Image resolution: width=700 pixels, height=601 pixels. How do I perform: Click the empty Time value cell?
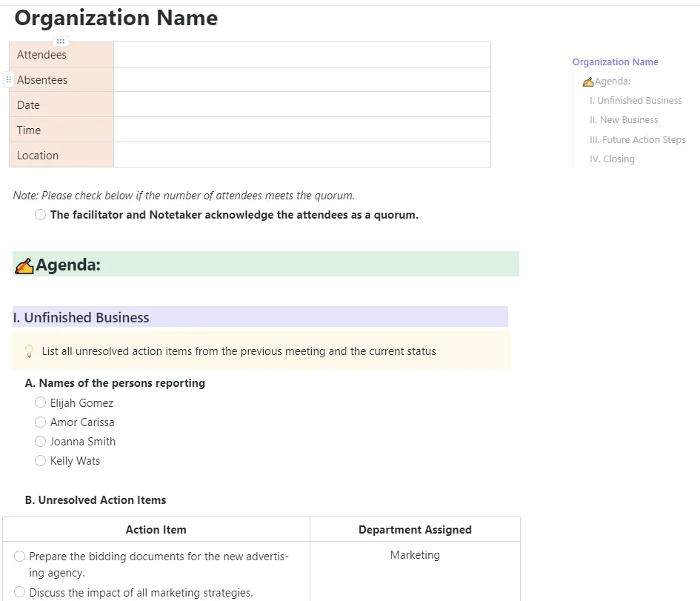[302, 130]
